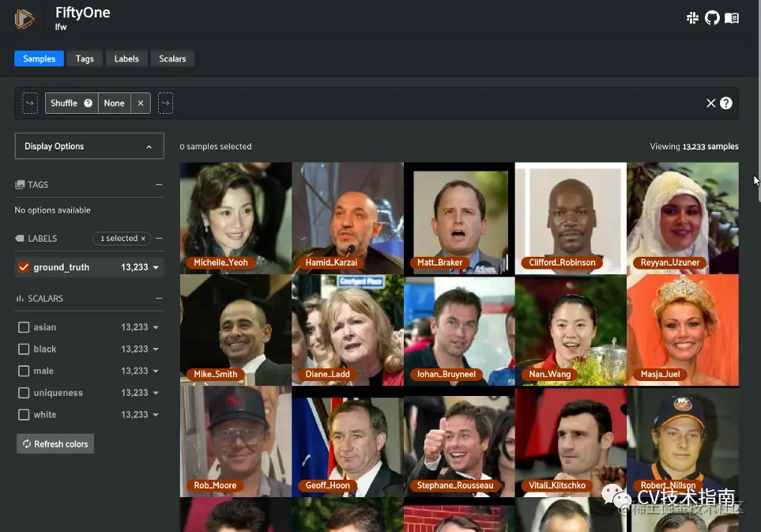Screen dimensions: 761x532
Task: Open the Stephane_Rousseau sample image
Action: (x=459, y=442)
